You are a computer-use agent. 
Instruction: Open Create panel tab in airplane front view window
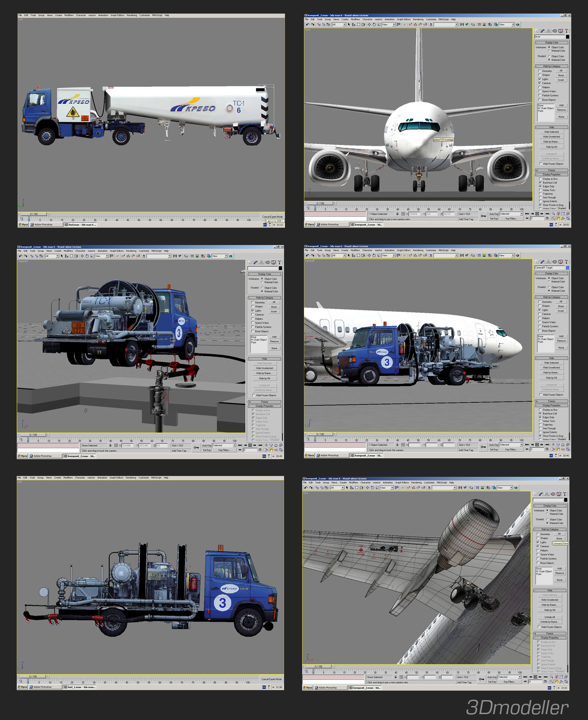537,31
